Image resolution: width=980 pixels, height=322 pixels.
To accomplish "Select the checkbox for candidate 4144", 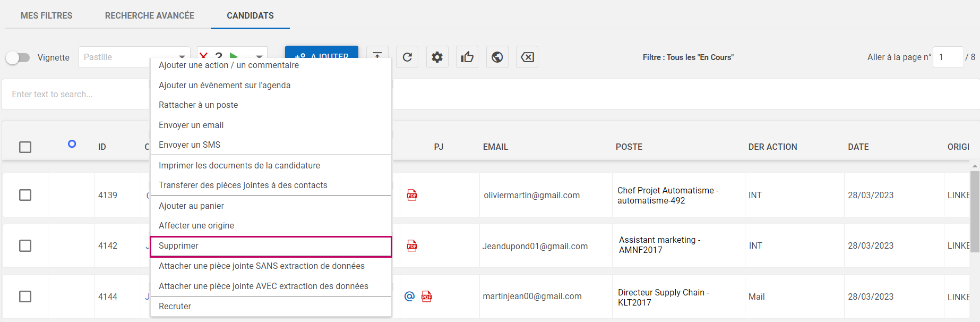I will pyautogui.click(x=25, y=296).
